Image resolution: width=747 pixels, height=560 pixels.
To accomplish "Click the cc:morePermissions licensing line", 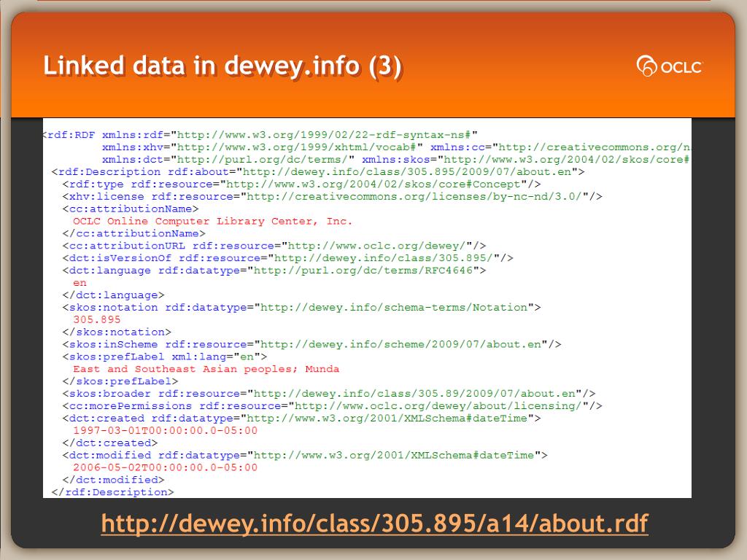I will pos(332,406).
